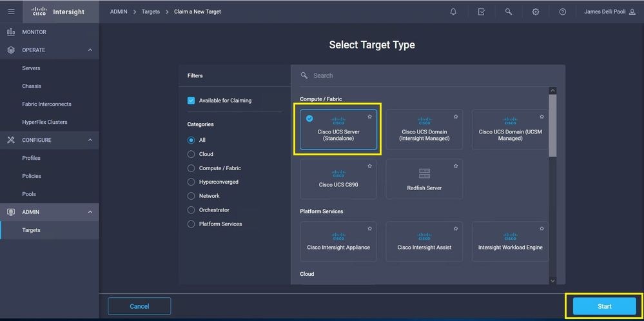Favorite Redfish Server star
The image size is (644, 321).
(x=456, y=166)
